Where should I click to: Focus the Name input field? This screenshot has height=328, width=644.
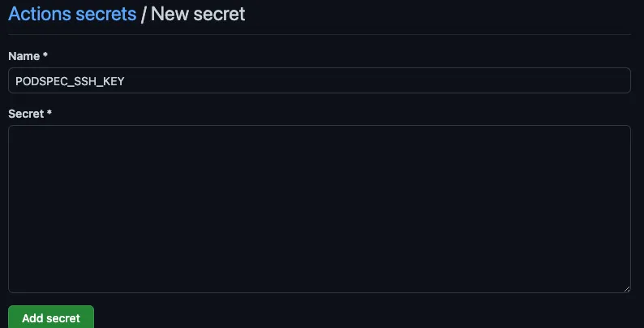(x=320, y=80)
